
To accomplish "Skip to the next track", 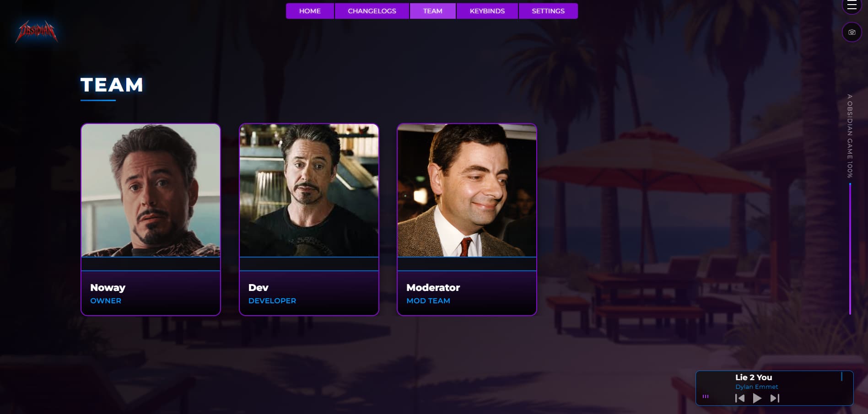I will 775,398.
